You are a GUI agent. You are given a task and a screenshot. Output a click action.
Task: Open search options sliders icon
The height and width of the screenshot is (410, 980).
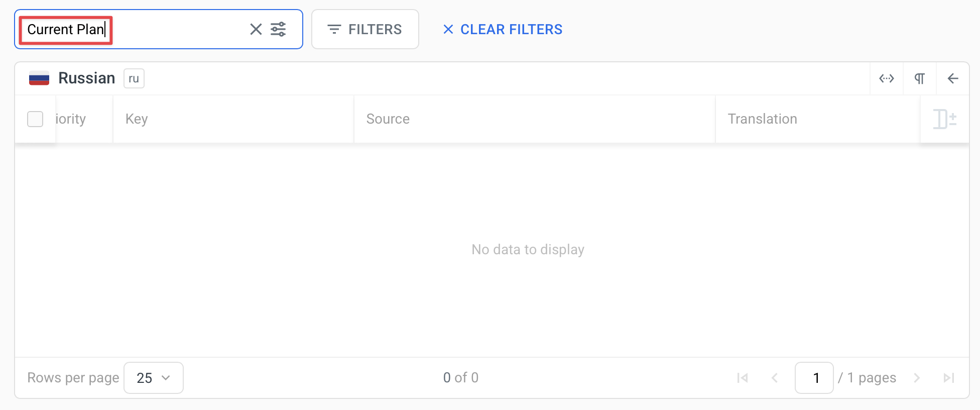[278, 29]
